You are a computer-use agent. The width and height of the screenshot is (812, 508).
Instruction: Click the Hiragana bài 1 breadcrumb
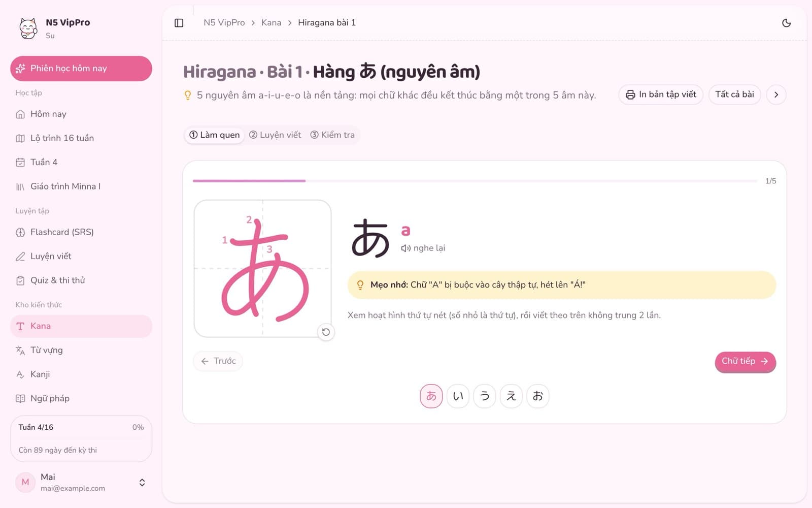click(327, 23)
